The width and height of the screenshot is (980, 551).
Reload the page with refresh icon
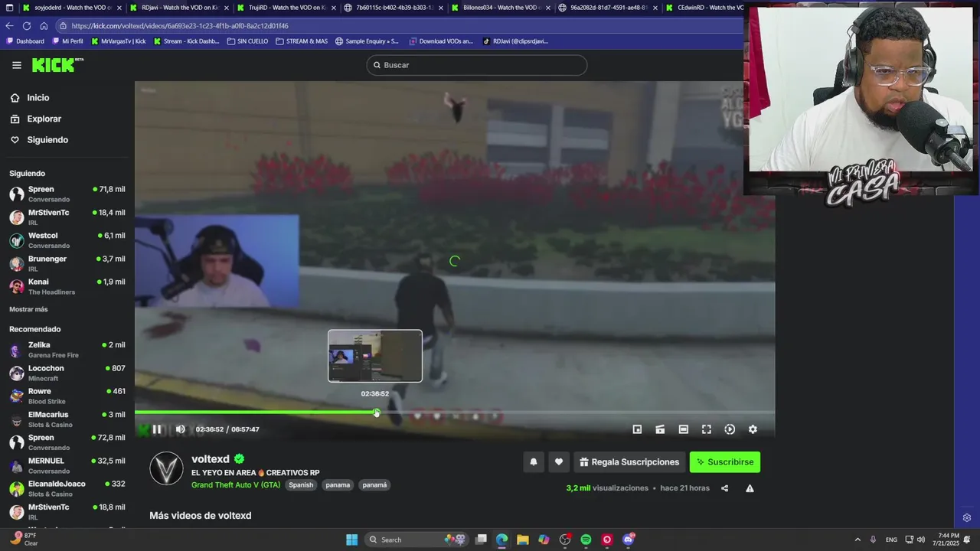click(26, 25)
